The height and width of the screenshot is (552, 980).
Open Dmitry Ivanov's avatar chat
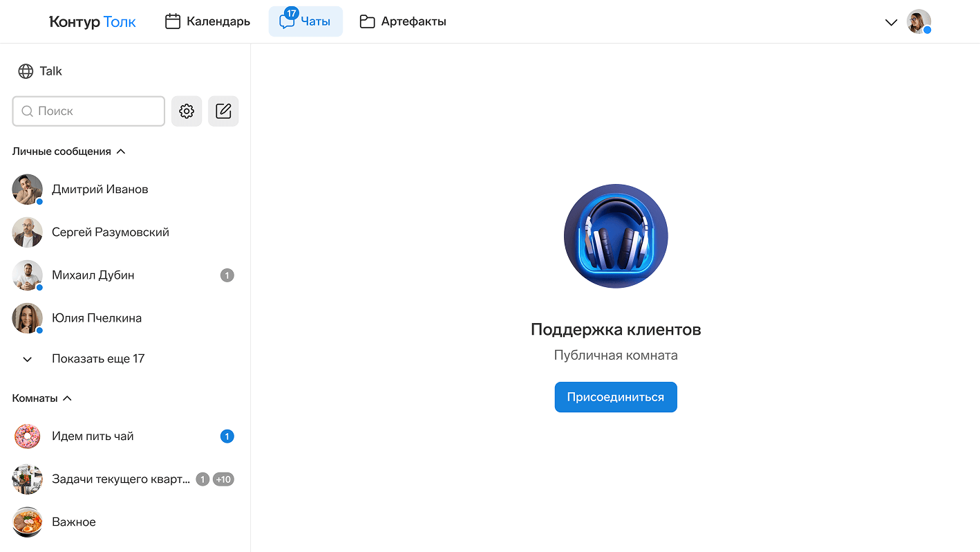click(28, 190)
